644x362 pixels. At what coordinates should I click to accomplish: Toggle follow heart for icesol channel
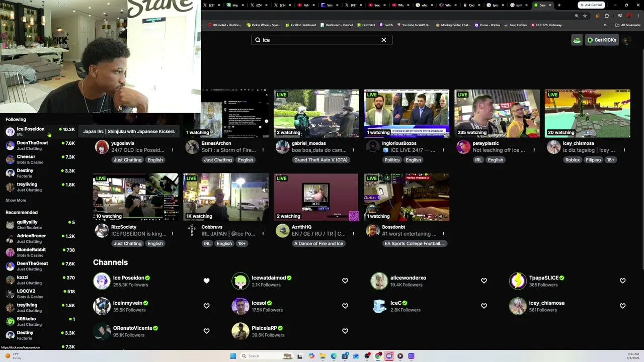pos(345,306)
